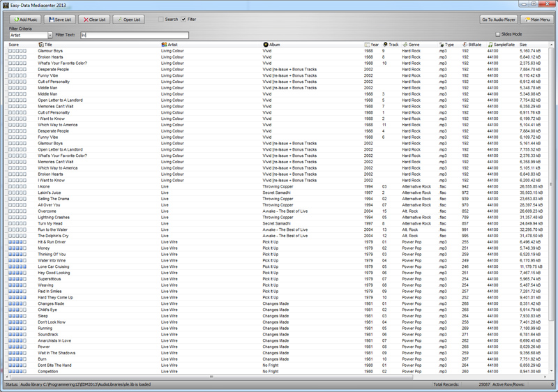Open the Main Menu
Screen dimensions: 558x392
(x=537, y=20)
